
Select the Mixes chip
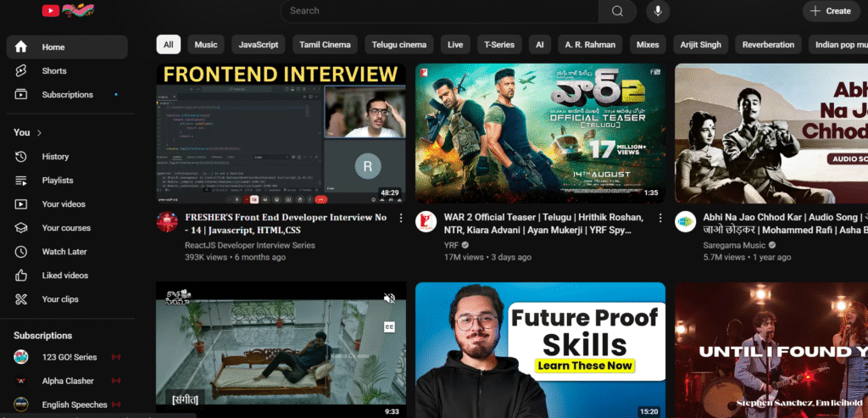pos(648,45)
